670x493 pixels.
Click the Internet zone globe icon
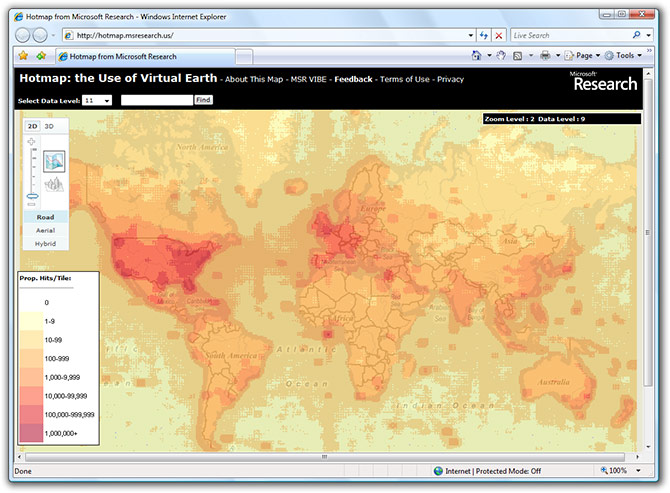click(438, 471)
